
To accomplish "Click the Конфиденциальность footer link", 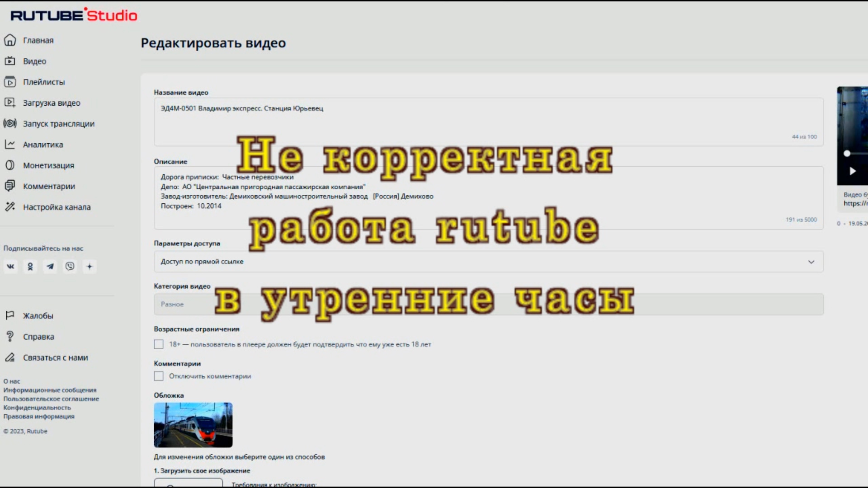I will [x=37, y=408].
